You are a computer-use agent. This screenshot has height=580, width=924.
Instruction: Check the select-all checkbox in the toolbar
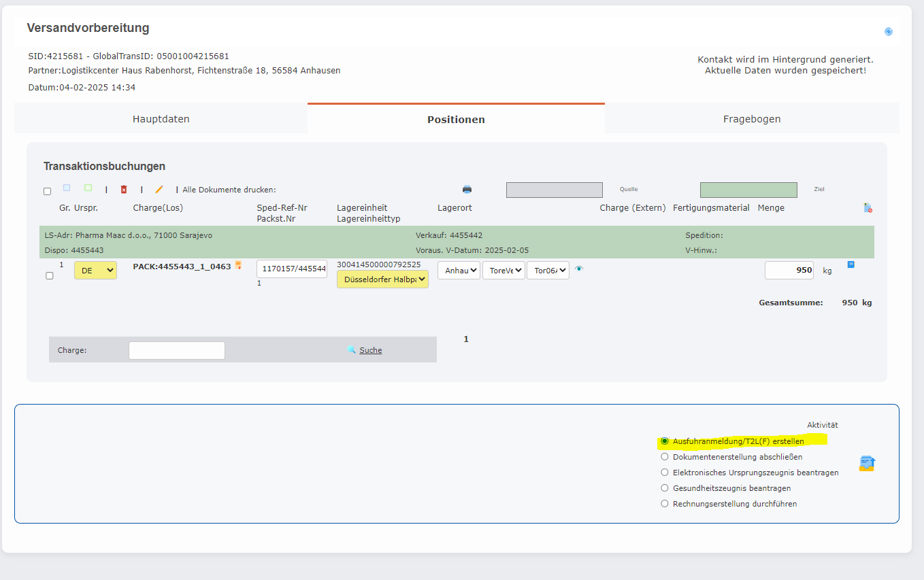point(46,191)
